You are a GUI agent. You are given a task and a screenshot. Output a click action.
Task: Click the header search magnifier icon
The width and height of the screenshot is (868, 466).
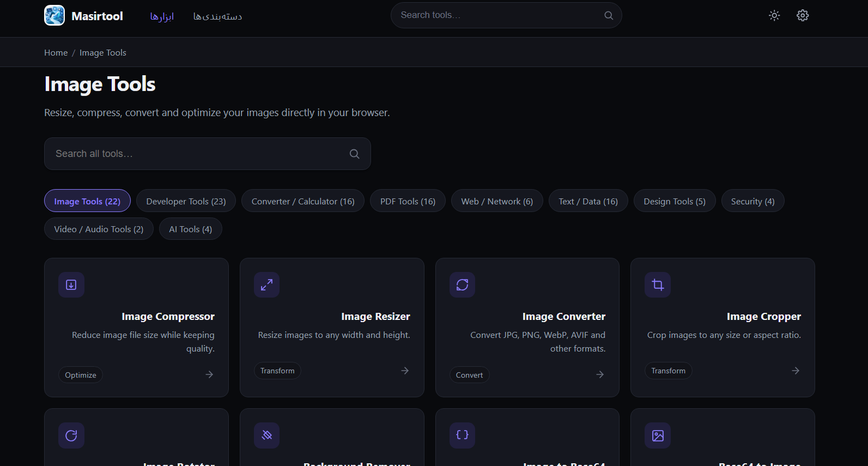pos(609,15)
